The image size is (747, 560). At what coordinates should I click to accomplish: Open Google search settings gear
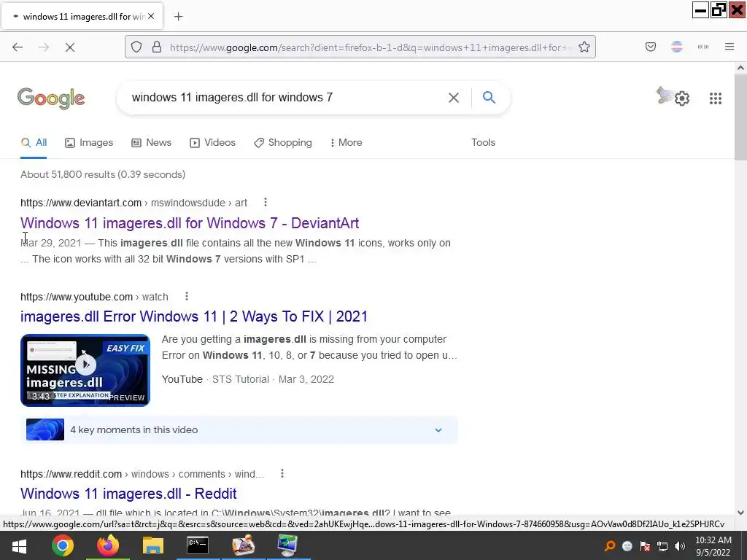(x=682, y=98)
